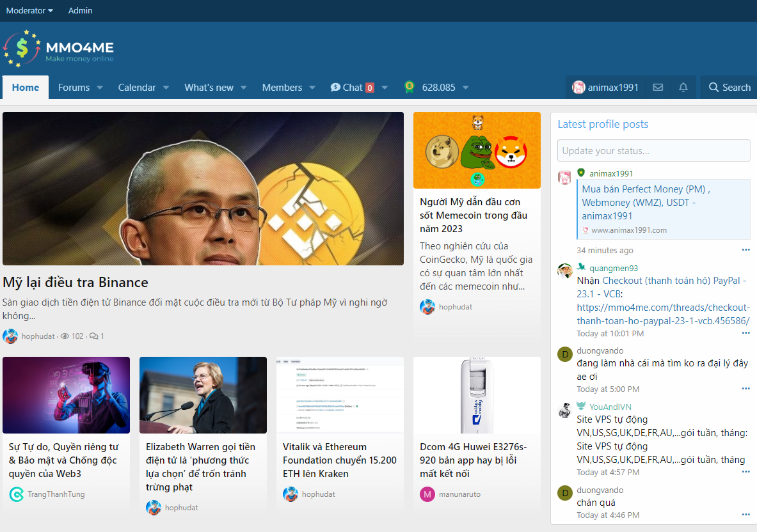Viewport: 757px width, 532px height.
Task: Open options dots on 10:01 PM post
Action: click(746, 332)
